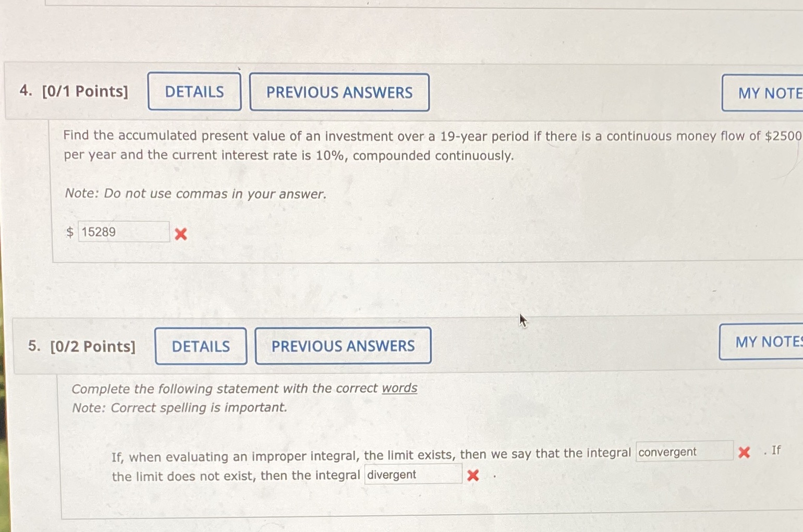Click the red X next to convergent

pyautogui.click(x=744, y=453)
